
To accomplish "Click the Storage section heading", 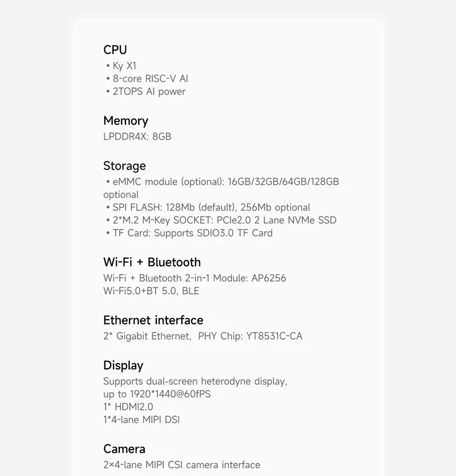I will point(124,166).
